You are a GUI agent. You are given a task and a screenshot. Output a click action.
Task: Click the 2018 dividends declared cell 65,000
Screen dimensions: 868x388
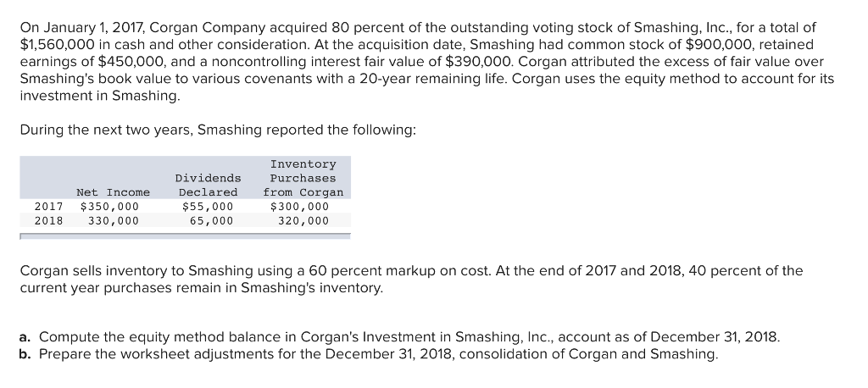(211, 220)
